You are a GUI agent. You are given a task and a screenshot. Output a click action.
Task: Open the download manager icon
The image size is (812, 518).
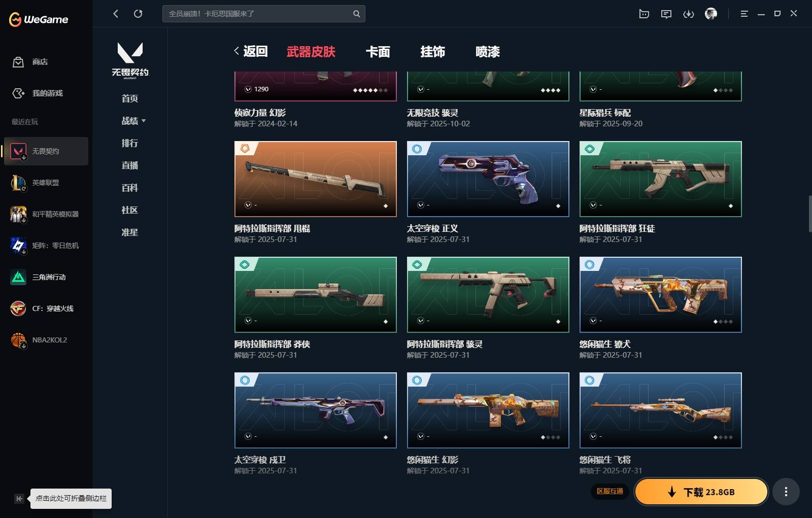[688, 14]
